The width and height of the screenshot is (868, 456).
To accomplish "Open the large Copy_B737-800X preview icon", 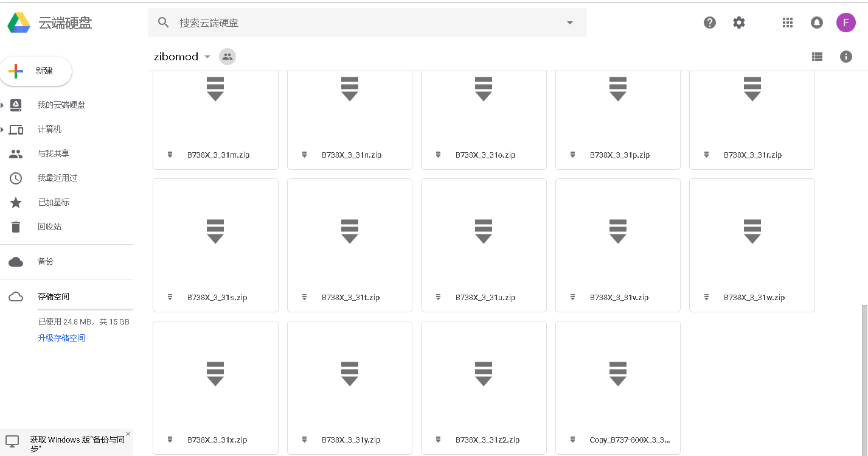I will (618, 374).
